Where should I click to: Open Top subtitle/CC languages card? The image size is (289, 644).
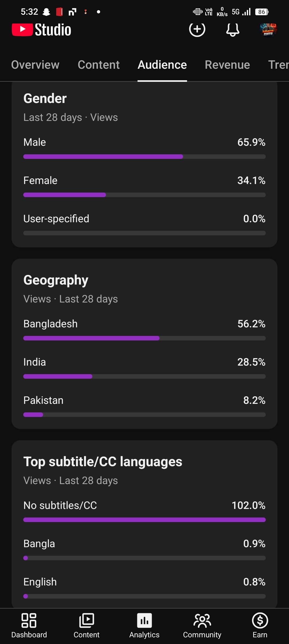click(103, 462)
